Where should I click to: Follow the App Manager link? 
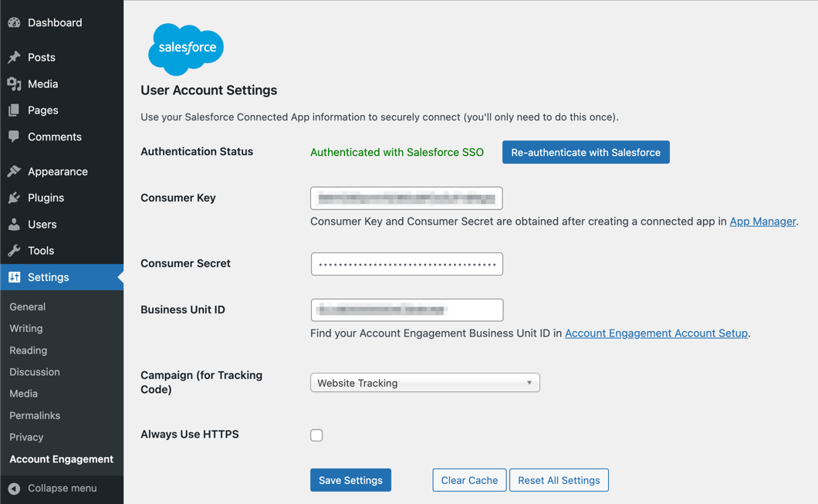[x=762, y=222]
